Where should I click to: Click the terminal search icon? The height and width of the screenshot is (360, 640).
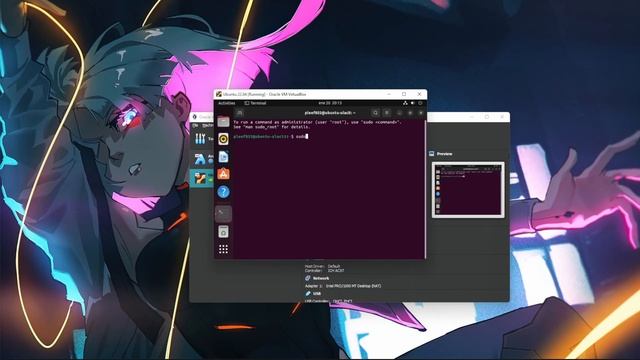(375, 113)
